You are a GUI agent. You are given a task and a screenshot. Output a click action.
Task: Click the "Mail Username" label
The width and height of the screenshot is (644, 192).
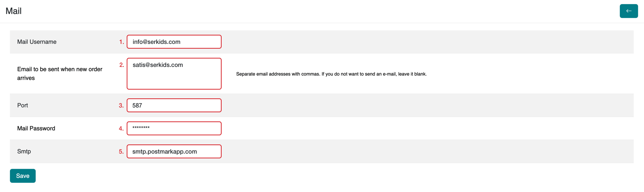point(37,42)
